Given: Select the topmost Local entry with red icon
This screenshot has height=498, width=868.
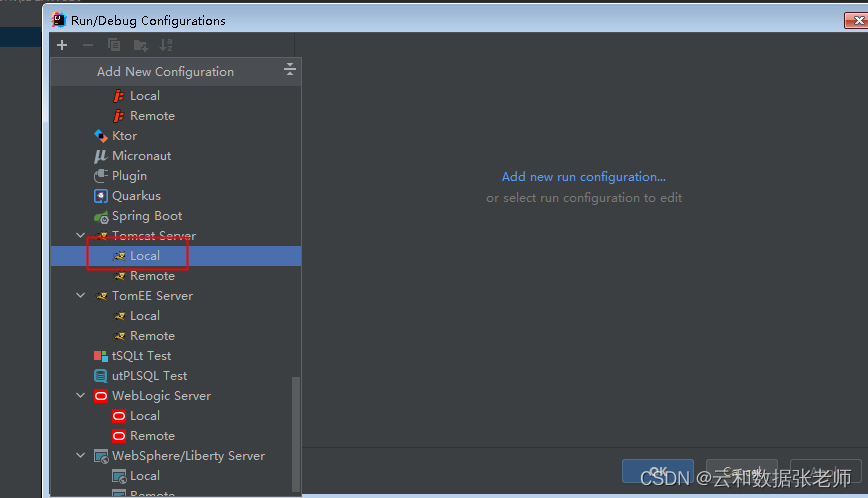Looking at the screenshot, I should coord(176,96).
